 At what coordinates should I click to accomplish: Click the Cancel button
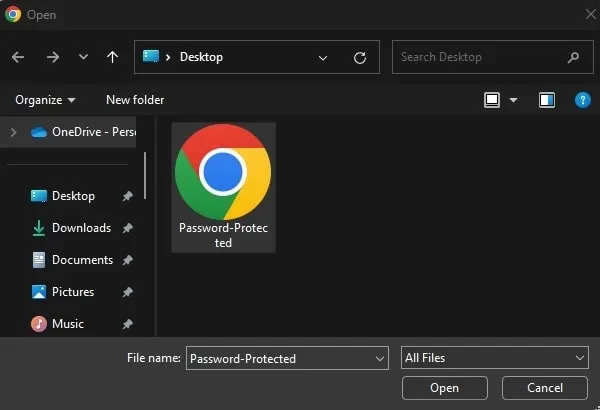[x=545, y=388]
